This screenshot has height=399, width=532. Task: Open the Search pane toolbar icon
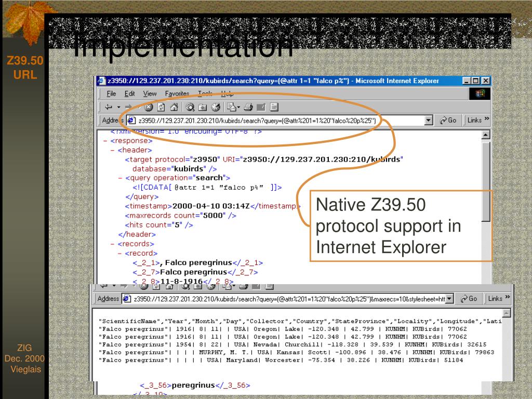click(190, 108)
